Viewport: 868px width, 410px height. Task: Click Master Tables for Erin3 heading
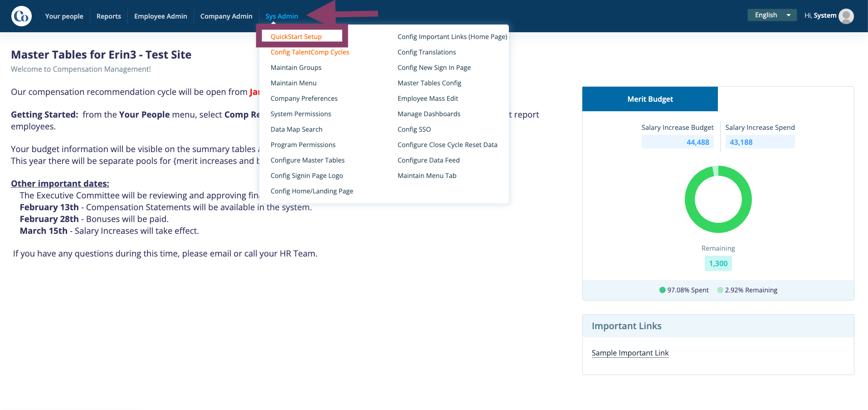click(x=101, y=55)
